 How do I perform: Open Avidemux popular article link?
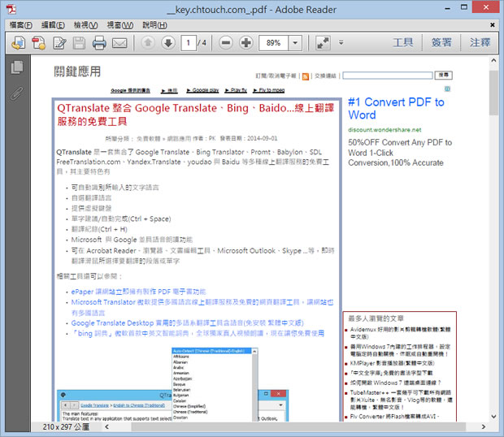pos(400,333)
